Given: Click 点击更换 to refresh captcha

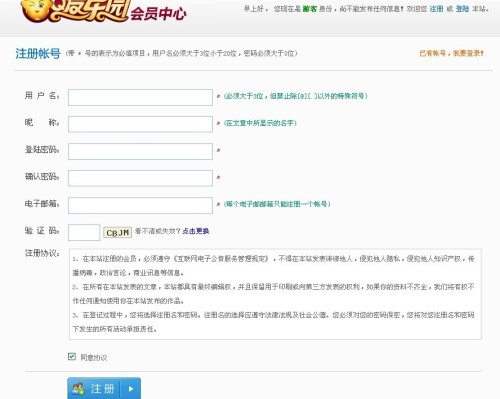Looking at the screenshot, I should tap(195, 231).
